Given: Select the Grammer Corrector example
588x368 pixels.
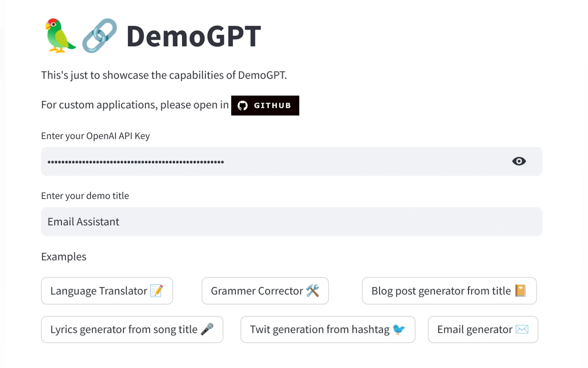Looking at the screenshot, I should tap(265, 291).
